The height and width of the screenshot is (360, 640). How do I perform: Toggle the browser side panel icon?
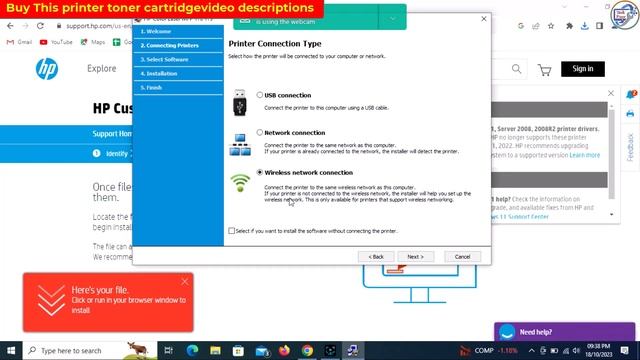[x=599, y=26]
